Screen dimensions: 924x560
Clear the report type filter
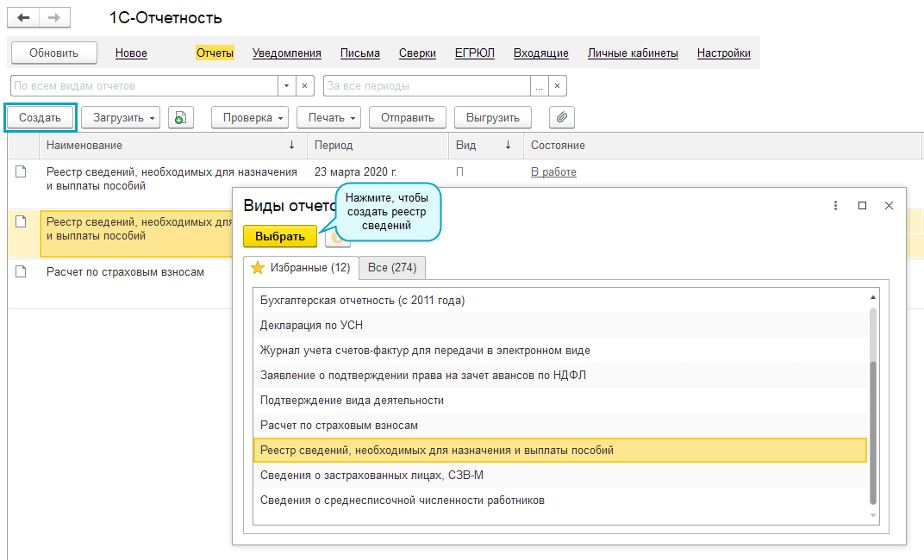[x=304, y=86]
